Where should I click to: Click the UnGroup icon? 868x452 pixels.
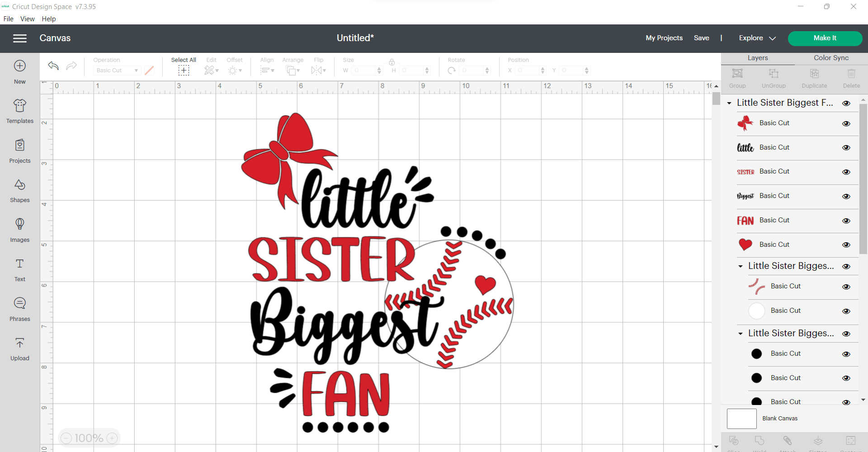774,74
